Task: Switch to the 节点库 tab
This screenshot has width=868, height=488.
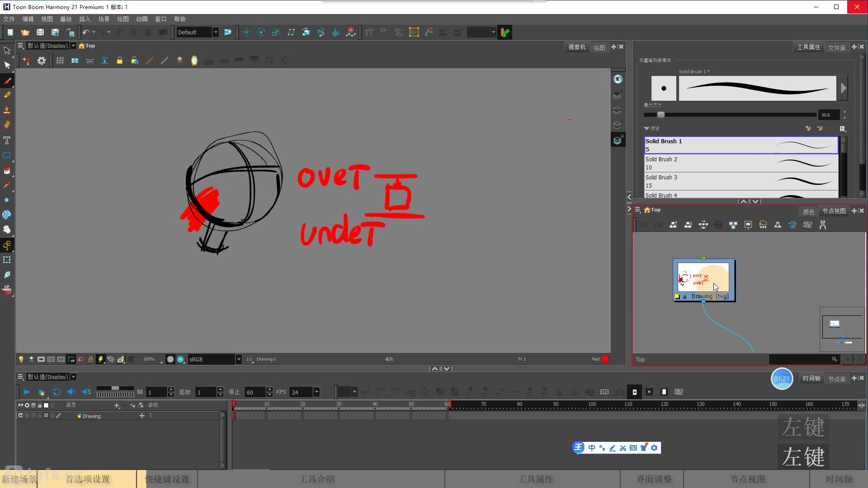Action: coord(837,379)
